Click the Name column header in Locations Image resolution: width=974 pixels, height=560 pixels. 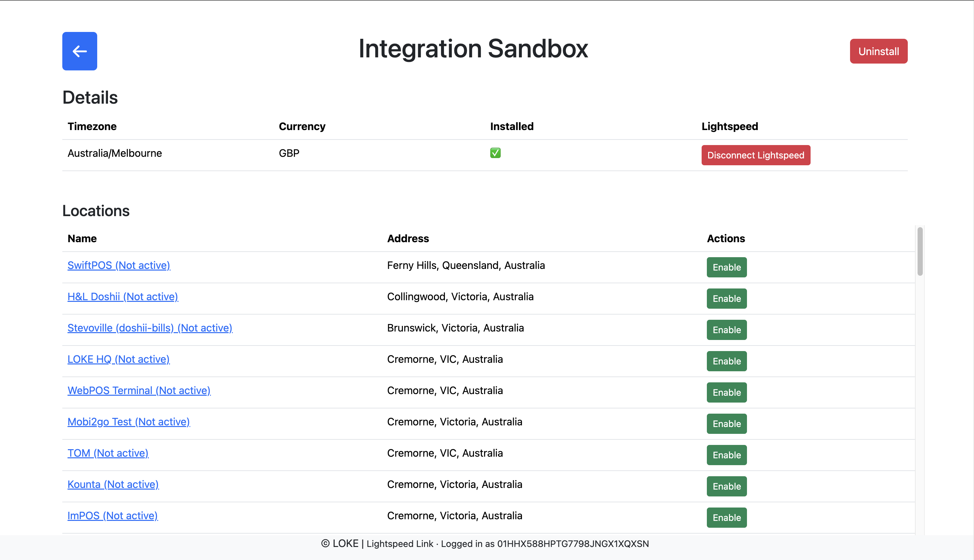pyautogui.click(x=82, y=239)
